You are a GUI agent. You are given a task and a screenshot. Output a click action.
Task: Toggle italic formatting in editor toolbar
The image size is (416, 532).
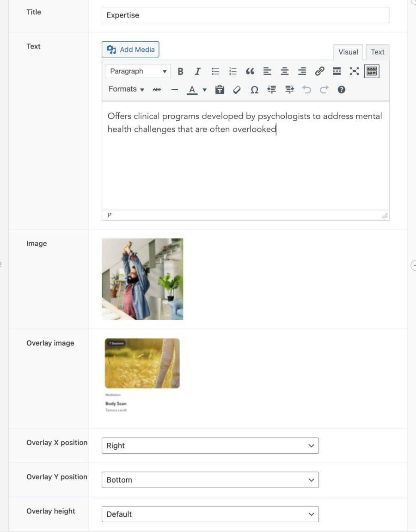pyautogui.click(x=198, y=71)
